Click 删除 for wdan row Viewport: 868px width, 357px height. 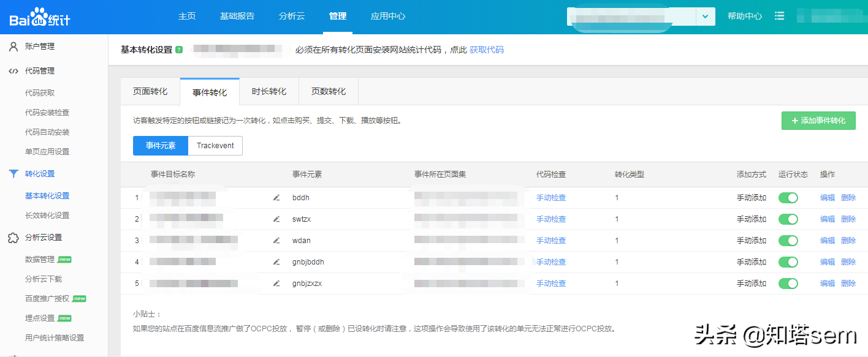point(848,241)
